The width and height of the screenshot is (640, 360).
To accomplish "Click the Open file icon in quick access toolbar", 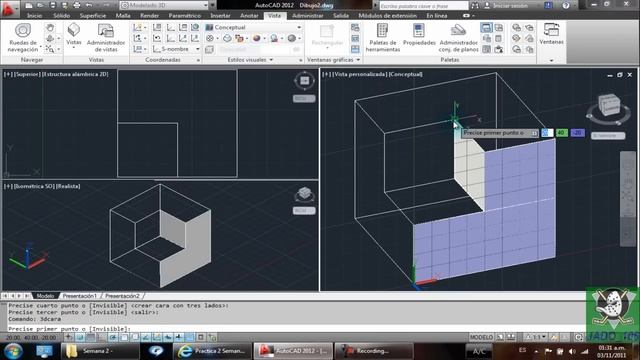I will pyautogui.click(x=40, y=6).
